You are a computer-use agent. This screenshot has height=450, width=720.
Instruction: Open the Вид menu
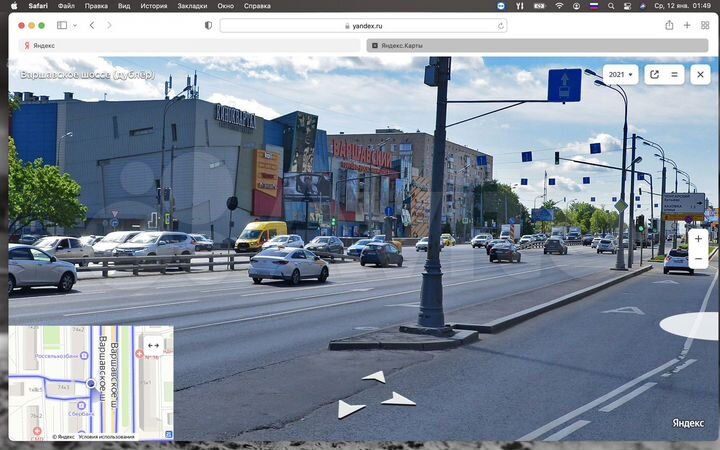tap(124, 6)
